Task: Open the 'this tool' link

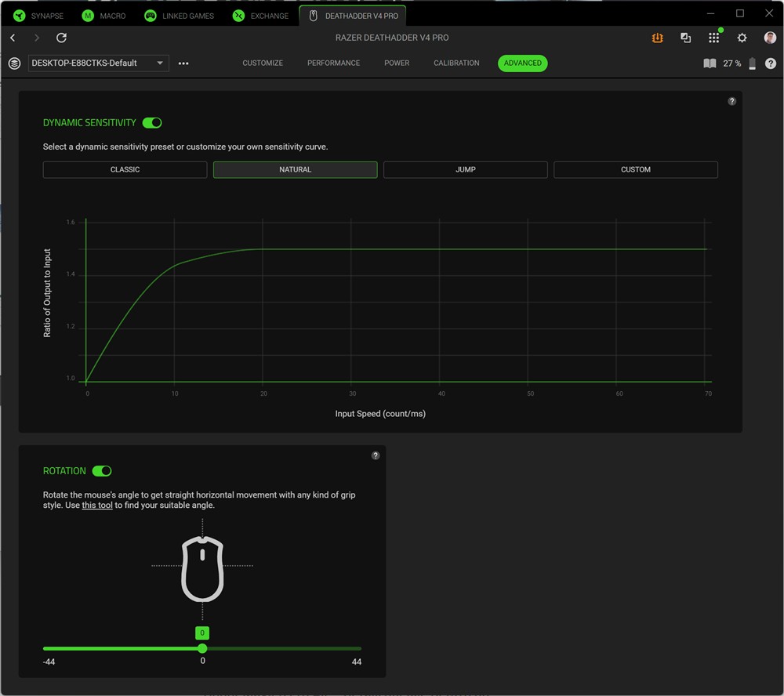Action: pos(97,506)
